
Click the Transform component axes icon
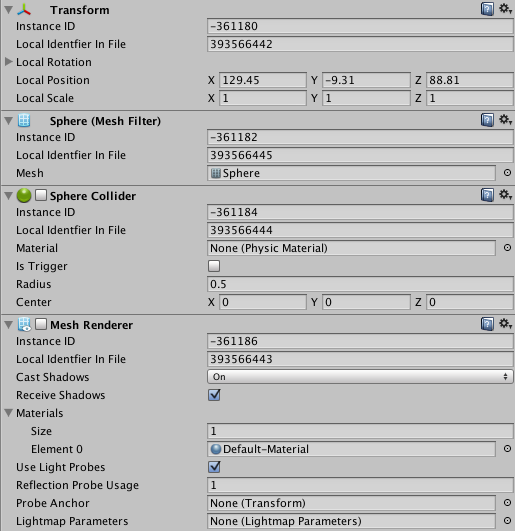pyautogui.click(x=24, y=10)
